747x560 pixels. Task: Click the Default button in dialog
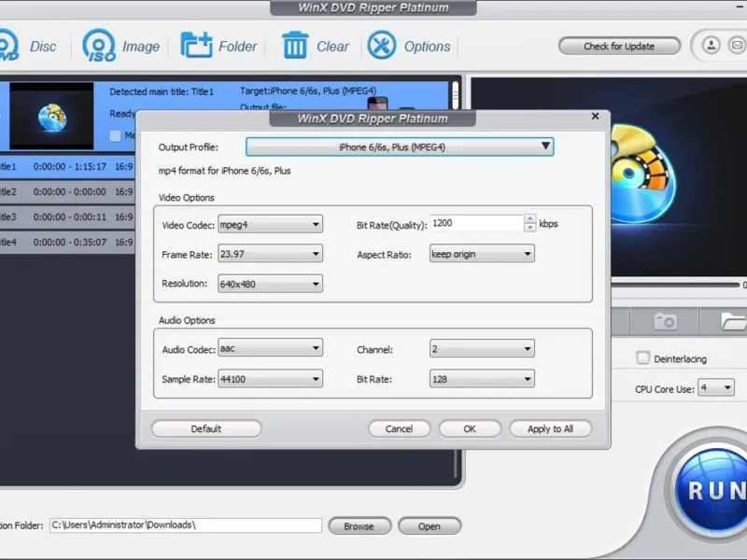point(206,428)
